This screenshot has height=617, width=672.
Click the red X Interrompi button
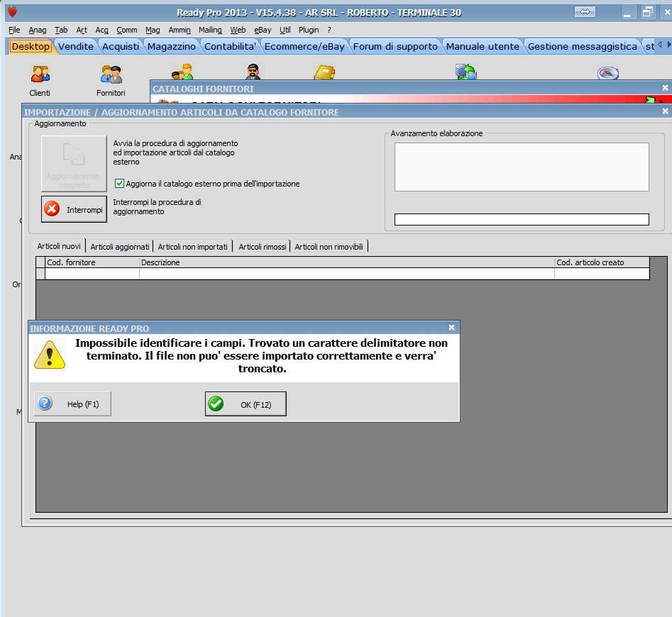tap(74, 209)
